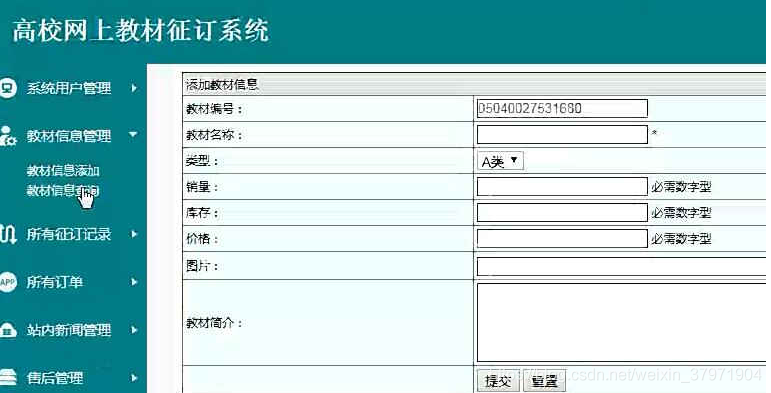Viewport: 771px width, 393px height.
Task: Click the 添加教材信息 form header
Action: pos(222,85)
